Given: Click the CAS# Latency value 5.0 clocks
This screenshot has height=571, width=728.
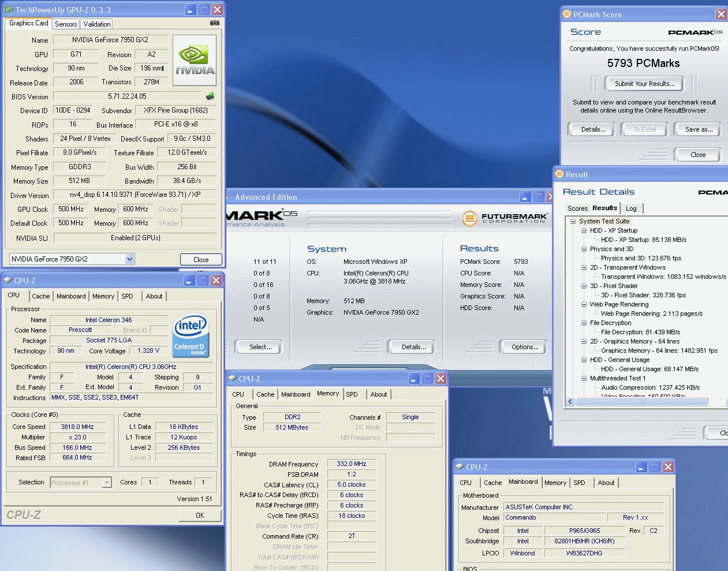Looking at the screenshot, I should (x=352, y=484).
